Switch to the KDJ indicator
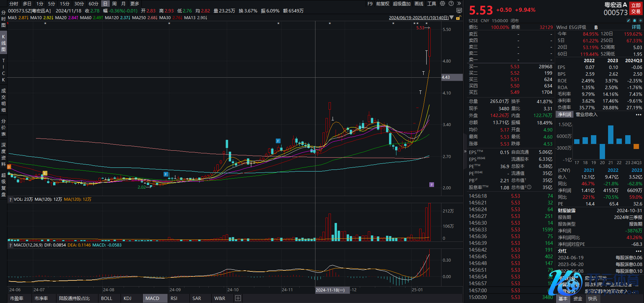 click(127, 298)
